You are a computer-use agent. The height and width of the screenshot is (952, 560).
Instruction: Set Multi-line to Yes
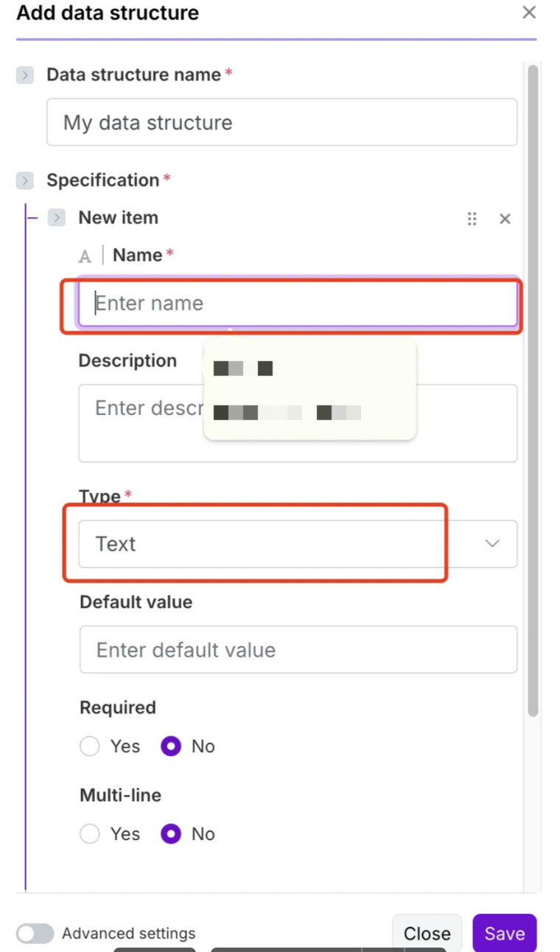click(x=90, y=834)
